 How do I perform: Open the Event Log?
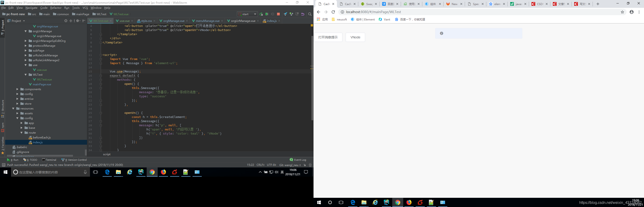point(298,160)
